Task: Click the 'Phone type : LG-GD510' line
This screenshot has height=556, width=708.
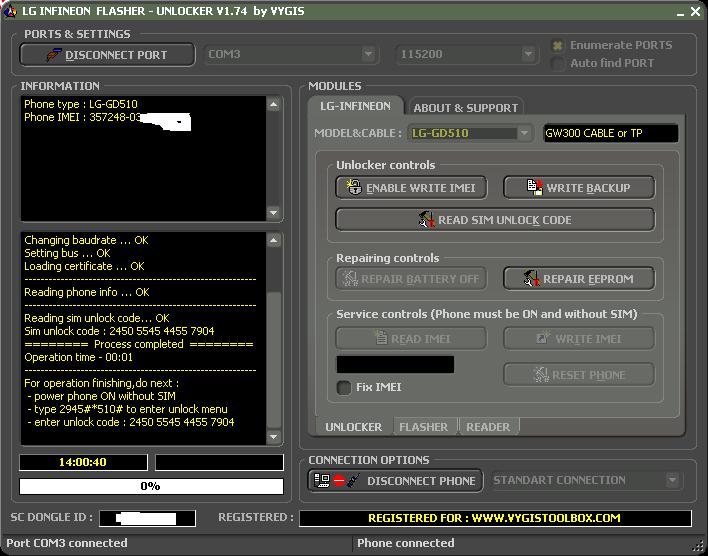Action: pyautogui.click(x=81, y=104)
